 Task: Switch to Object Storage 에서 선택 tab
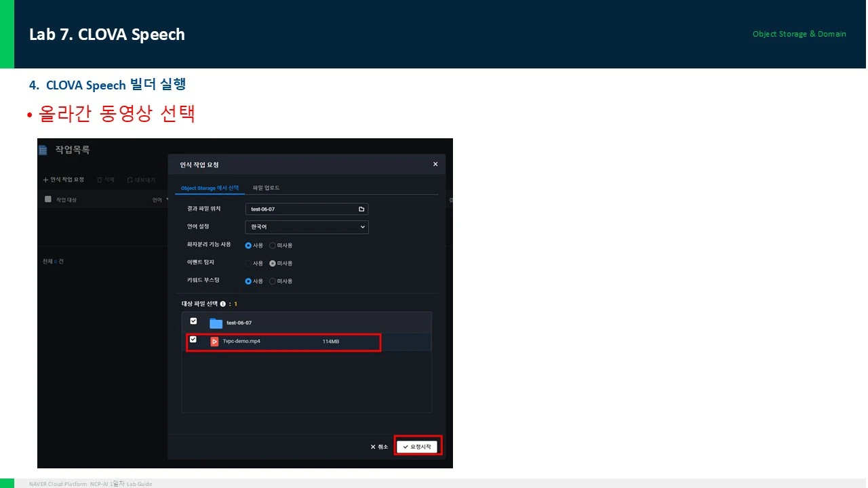click(210, 188)
